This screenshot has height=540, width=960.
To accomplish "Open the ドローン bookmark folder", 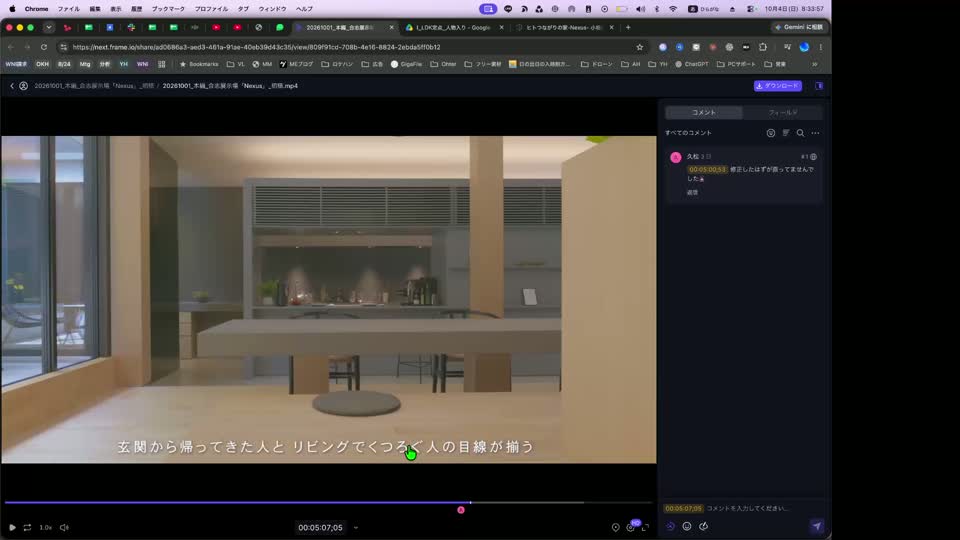I will 596,64.
